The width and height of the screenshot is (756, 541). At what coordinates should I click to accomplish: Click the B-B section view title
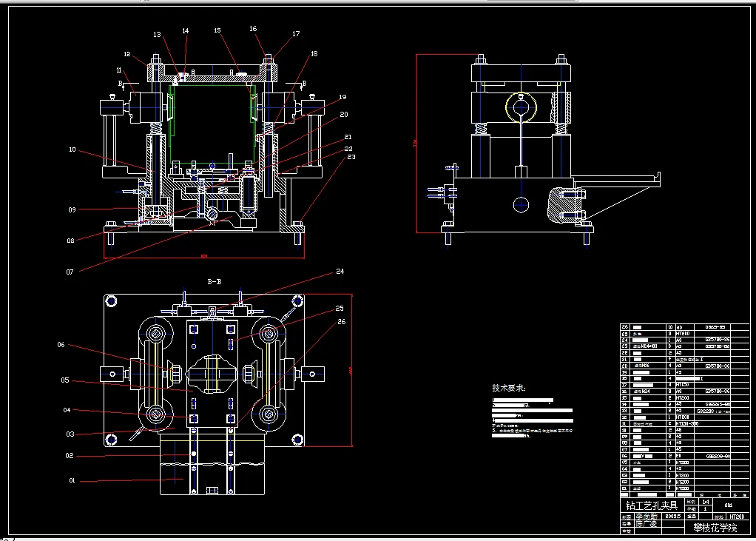point(215,281)
